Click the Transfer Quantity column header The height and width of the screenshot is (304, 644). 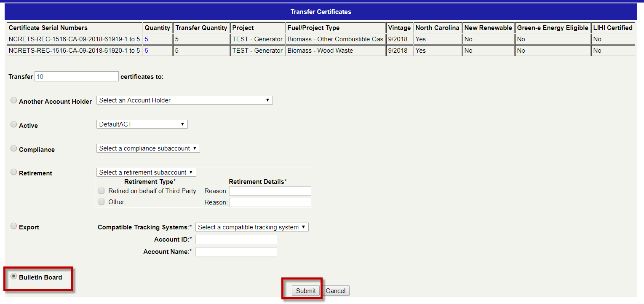tap(201, 28)
